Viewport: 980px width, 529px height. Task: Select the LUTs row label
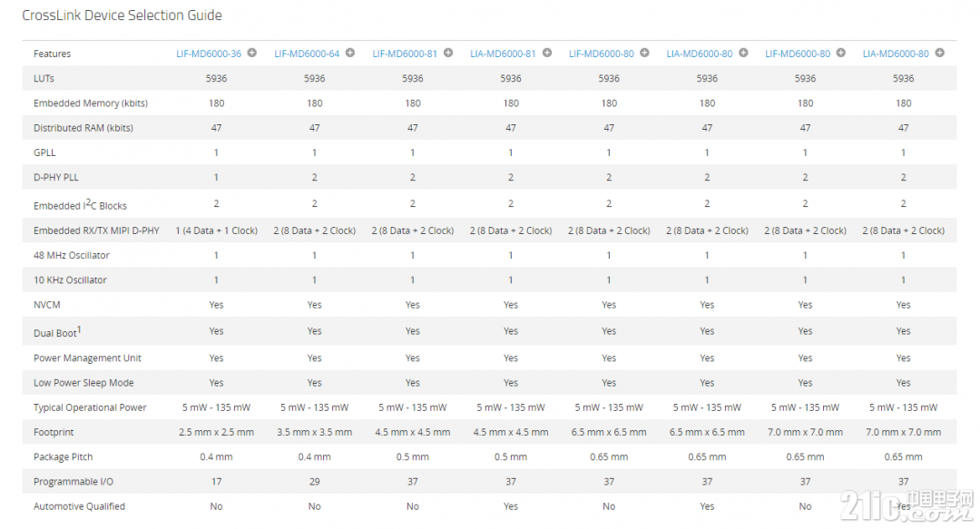click(44, 79)
